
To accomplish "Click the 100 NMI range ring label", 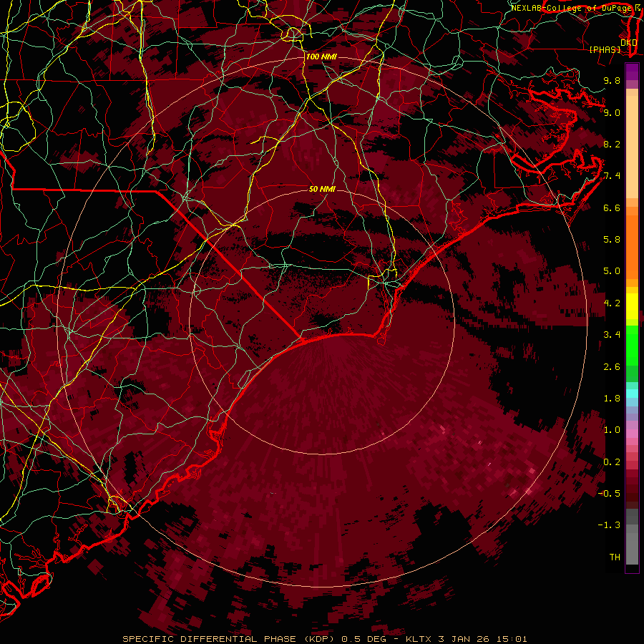I will tap(321, 57).
